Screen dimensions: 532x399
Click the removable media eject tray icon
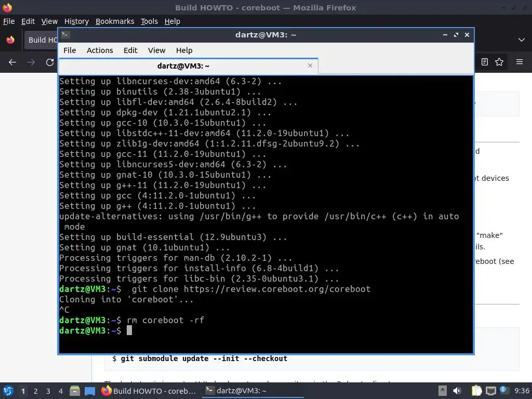click(x=443, y=391)
